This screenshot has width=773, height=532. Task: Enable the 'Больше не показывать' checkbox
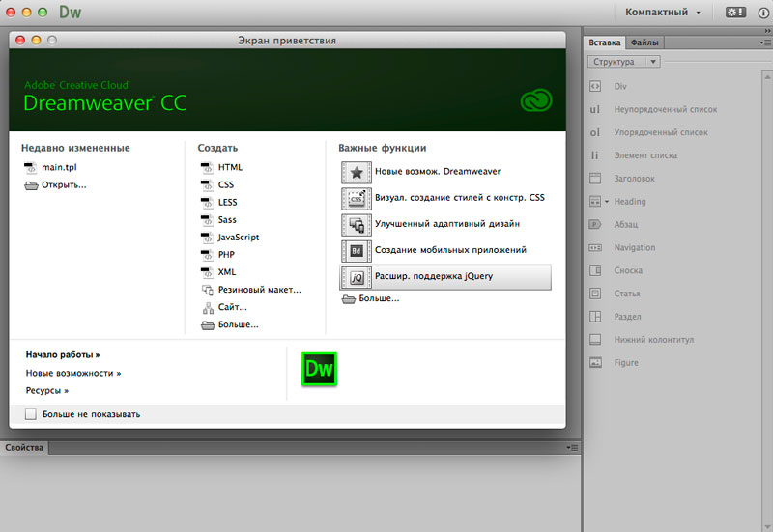point(31,414)
